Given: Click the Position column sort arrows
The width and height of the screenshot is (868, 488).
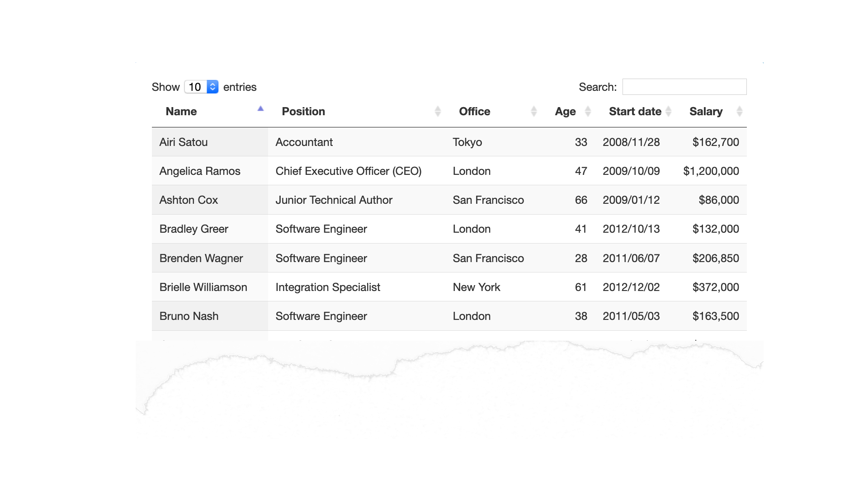Looking at the screenshot, I should click(437, 112).
